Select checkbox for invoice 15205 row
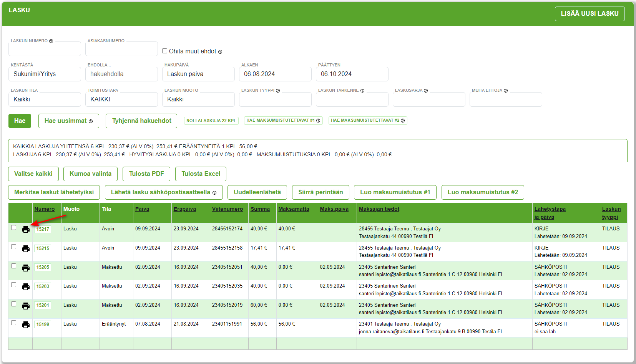Screen dimensions: 636x364 click(x=14, y=266)
